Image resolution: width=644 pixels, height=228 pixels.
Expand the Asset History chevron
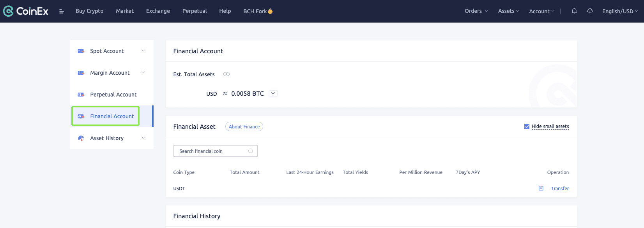click(x=143, y=138)
